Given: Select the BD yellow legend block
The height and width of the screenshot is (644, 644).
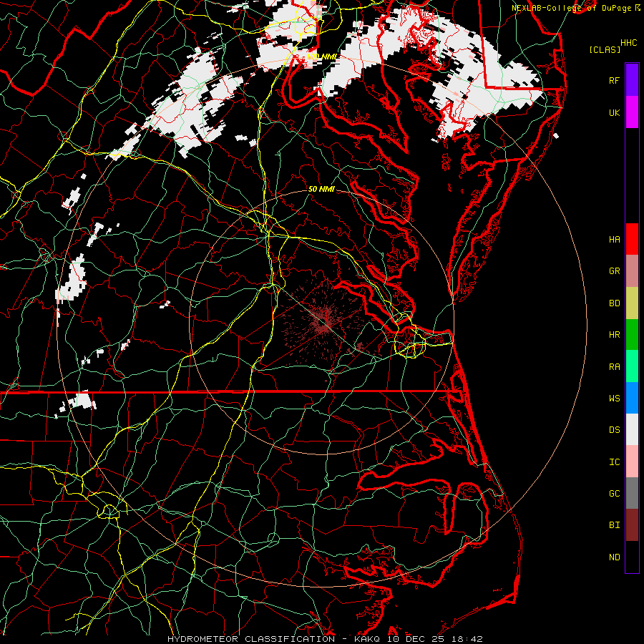Looking at the screenshot, I should [x=632, y=303].
